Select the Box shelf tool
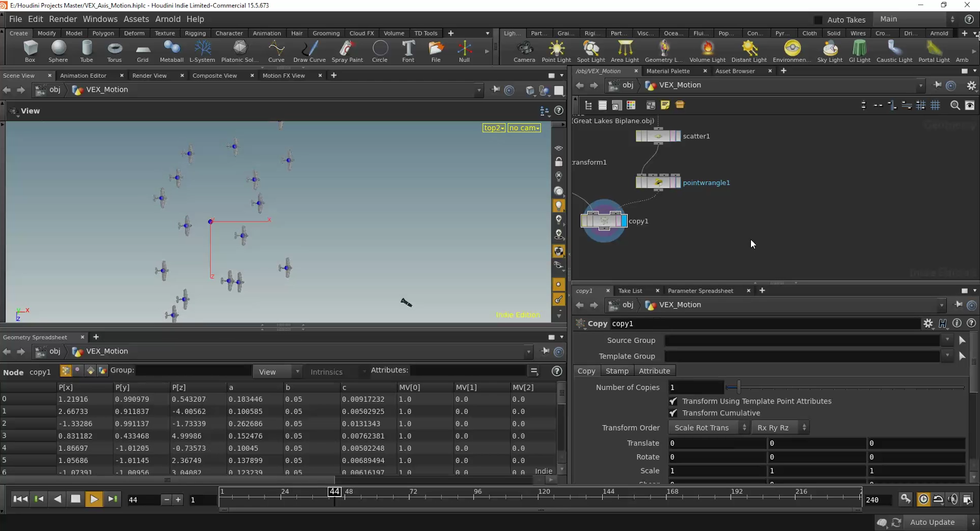 pyautogui.click(x=30, y=51)
